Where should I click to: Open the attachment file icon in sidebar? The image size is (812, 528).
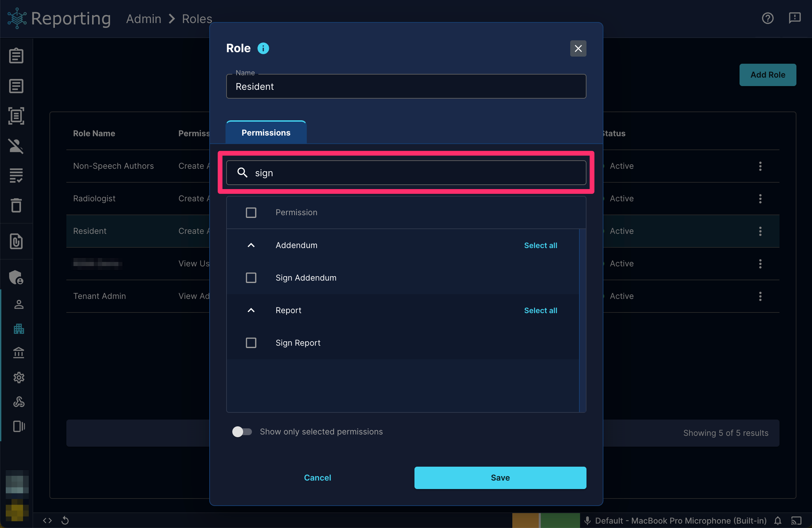[16, 241]
